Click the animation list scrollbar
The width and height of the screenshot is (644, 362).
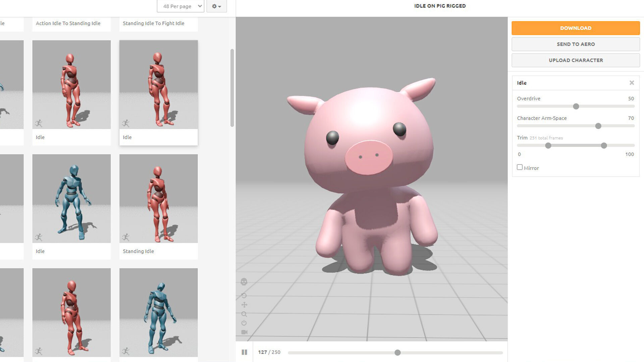(232, 88)
